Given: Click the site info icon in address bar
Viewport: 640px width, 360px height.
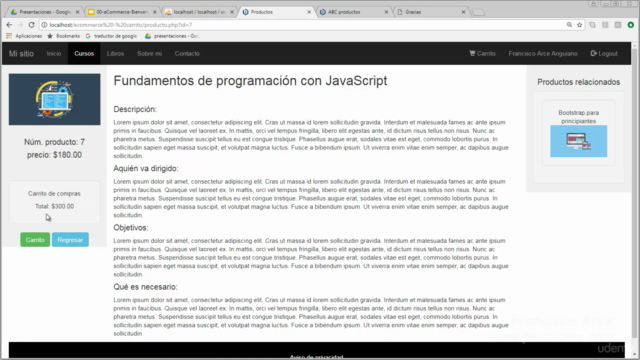Looking at the screenshot, I should coord(44,25).
